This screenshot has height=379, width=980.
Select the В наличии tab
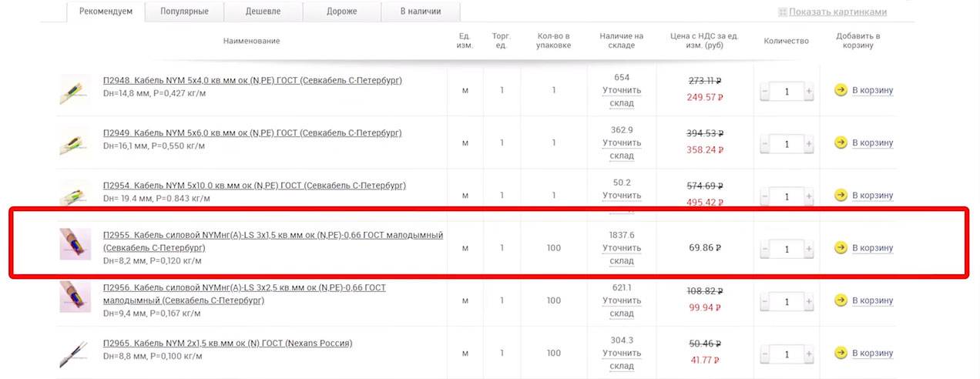click(421, 12)
